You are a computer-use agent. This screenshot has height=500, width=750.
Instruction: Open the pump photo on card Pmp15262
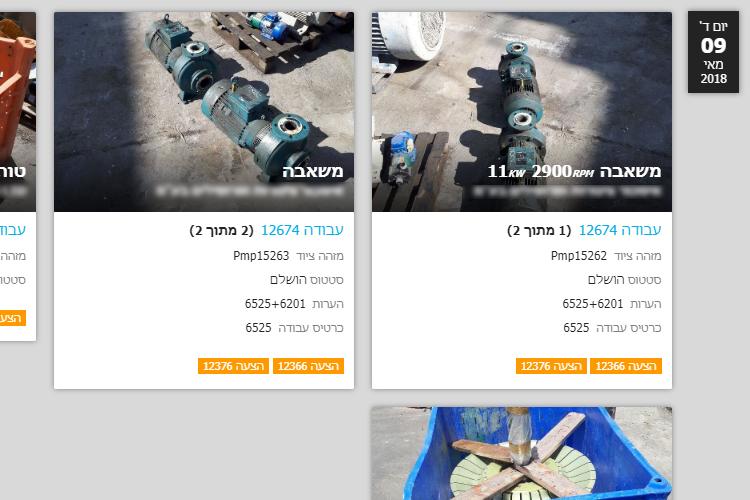pyautogui.click(x=522, y=111)
